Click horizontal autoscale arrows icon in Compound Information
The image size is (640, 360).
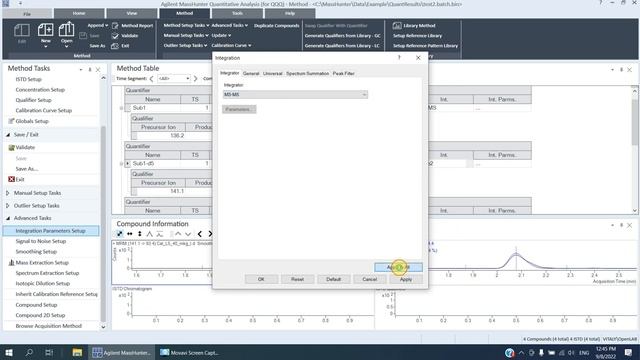tap(130, 234)
